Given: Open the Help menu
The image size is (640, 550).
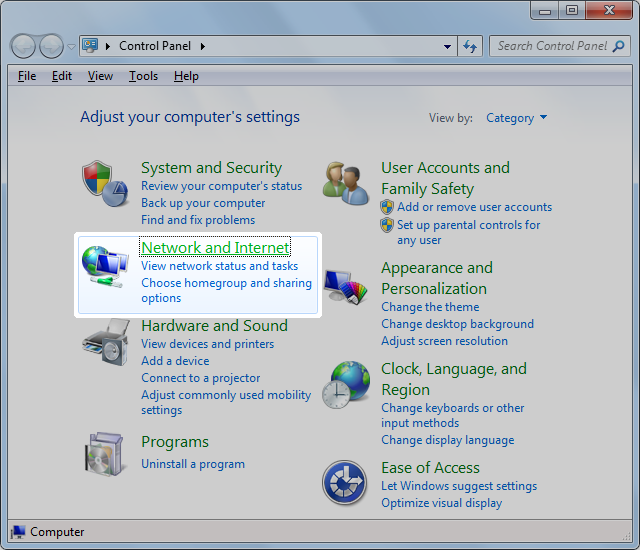Looking at the screenshot, I should tap(186, 76).
